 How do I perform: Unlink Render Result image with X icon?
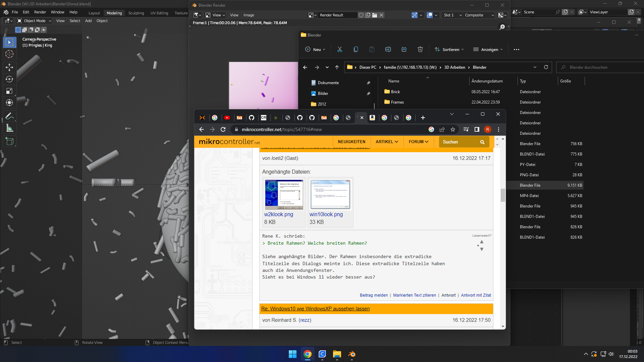click(381, 15)
